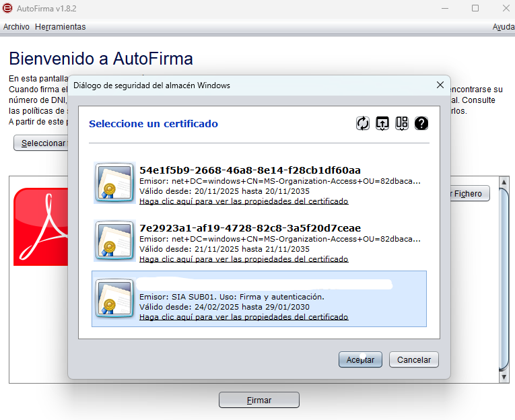Screen dimensions: 515x420
Task: Open the help question mark icon
Action: [421, 123]
